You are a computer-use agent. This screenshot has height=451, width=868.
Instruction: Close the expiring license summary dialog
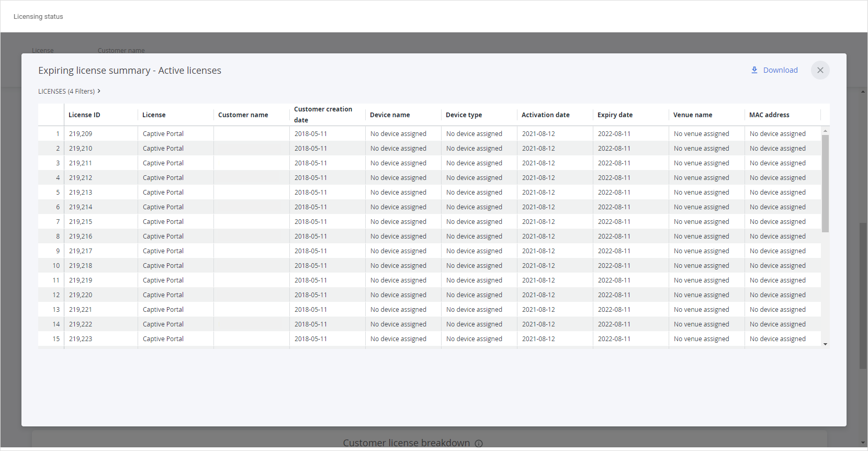(820, 70)
